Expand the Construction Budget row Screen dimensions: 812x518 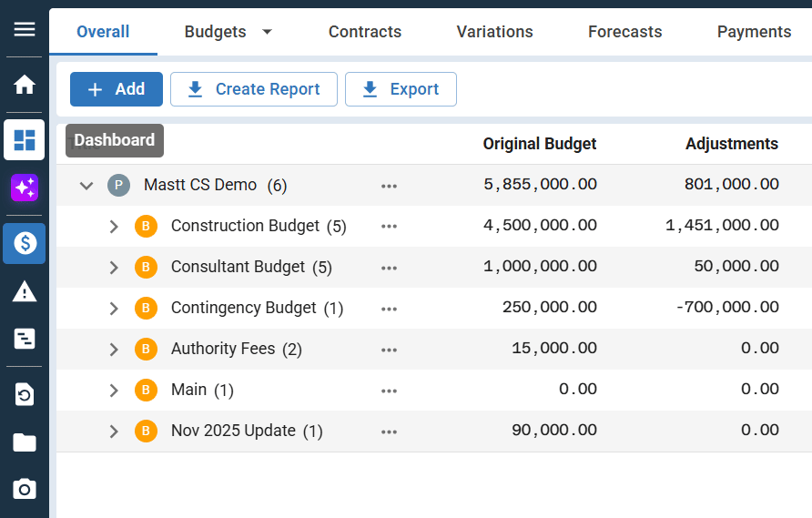coord(114,227)
